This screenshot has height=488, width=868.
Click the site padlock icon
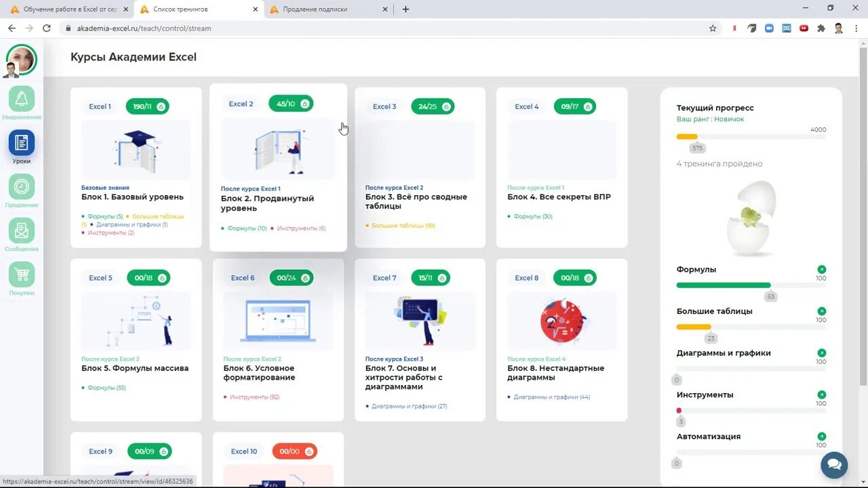pyautogui.click(x=68, y=28)
